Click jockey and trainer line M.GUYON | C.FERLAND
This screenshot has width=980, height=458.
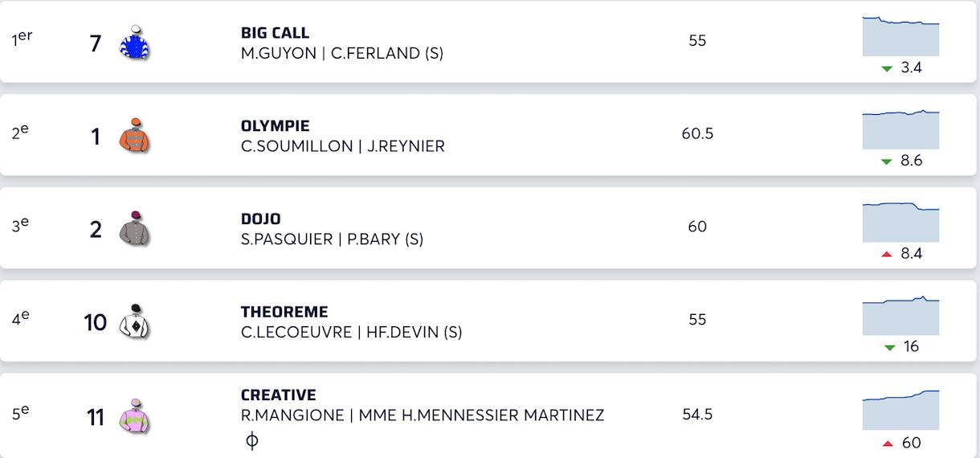click(x=341, y=54)
